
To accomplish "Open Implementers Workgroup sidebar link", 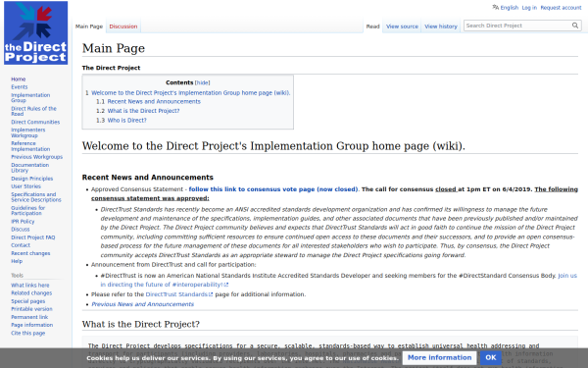I will tap(27, 132).
